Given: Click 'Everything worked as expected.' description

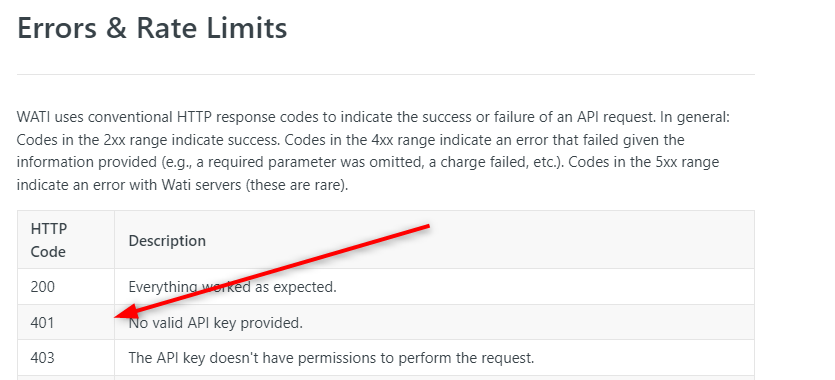Looking at the screenshot, I should coord(233,287).
